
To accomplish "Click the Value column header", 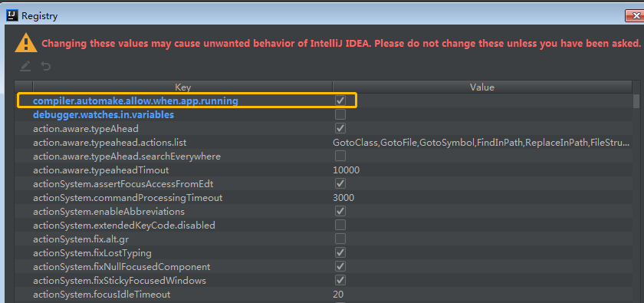I will [x=482, y=87].
